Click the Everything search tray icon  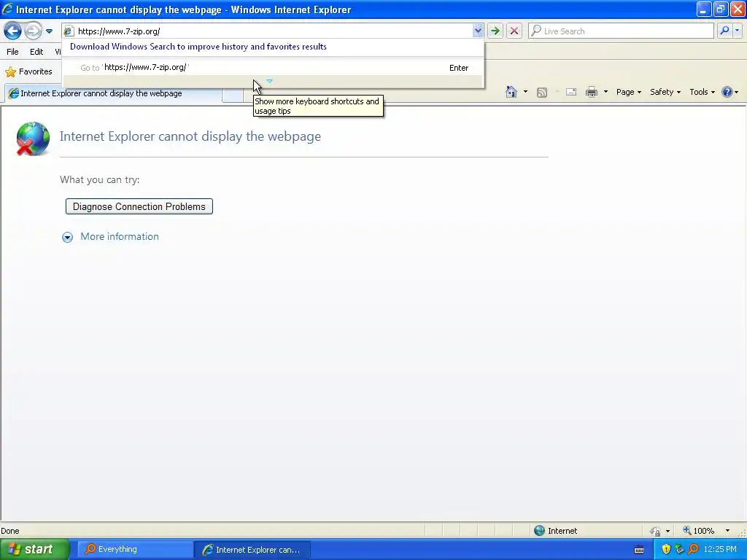coord(694,550)
